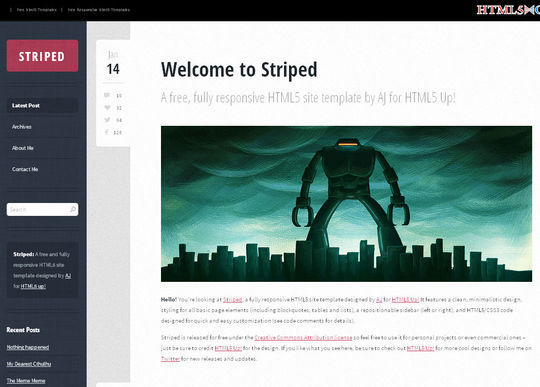The height and width of the screenshot is (387, 540).
Task: Click the heart likes icon
Action: point(107,107)
